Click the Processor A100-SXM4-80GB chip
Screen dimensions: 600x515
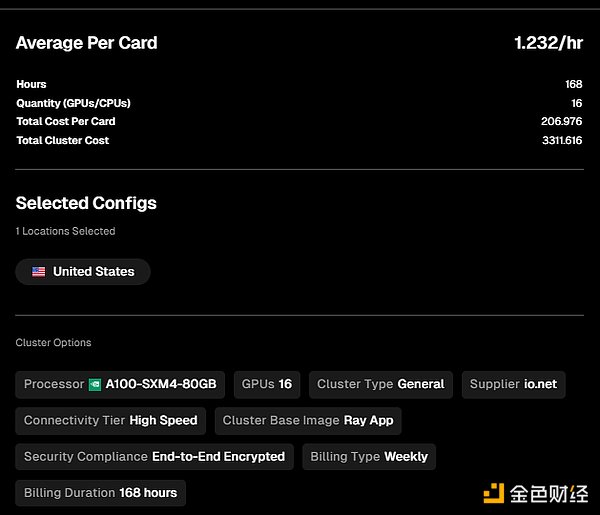[x=120, y=385]
